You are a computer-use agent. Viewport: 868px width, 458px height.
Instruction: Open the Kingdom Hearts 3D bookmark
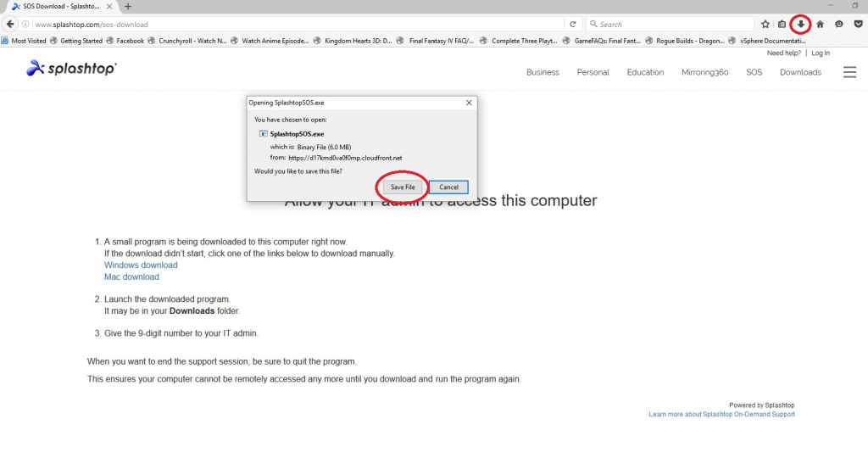click(353, 41)
